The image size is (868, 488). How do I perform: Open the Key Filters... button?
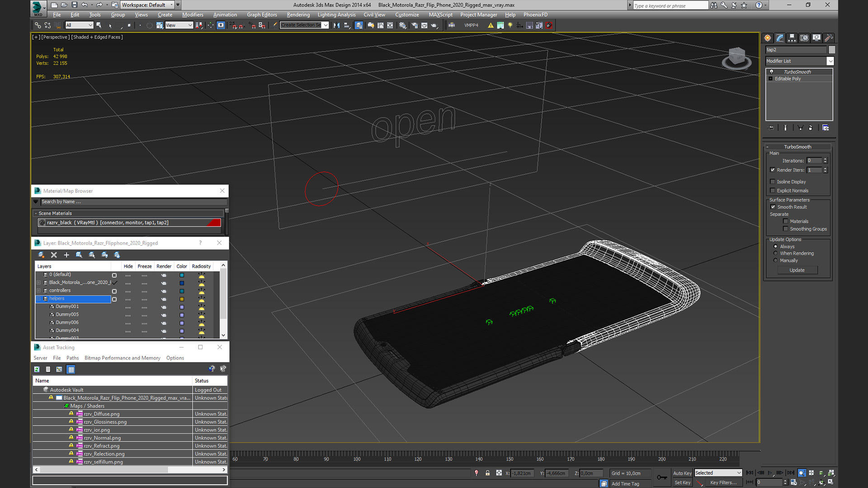click(x=723, y=483)
